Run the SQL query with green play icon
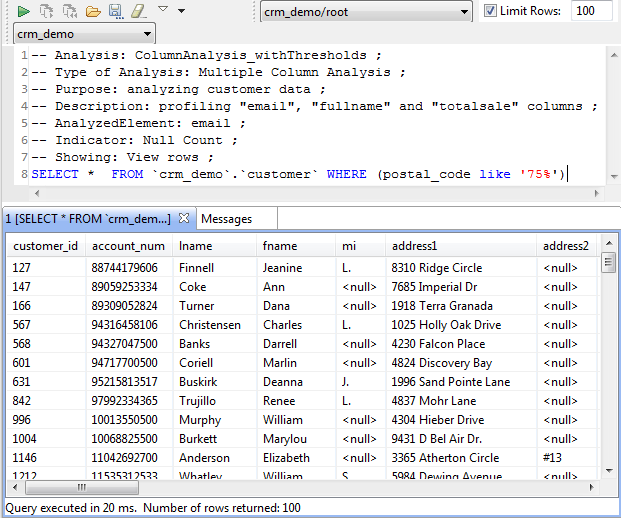Viewport: 621px width, 518px height. 23,11
